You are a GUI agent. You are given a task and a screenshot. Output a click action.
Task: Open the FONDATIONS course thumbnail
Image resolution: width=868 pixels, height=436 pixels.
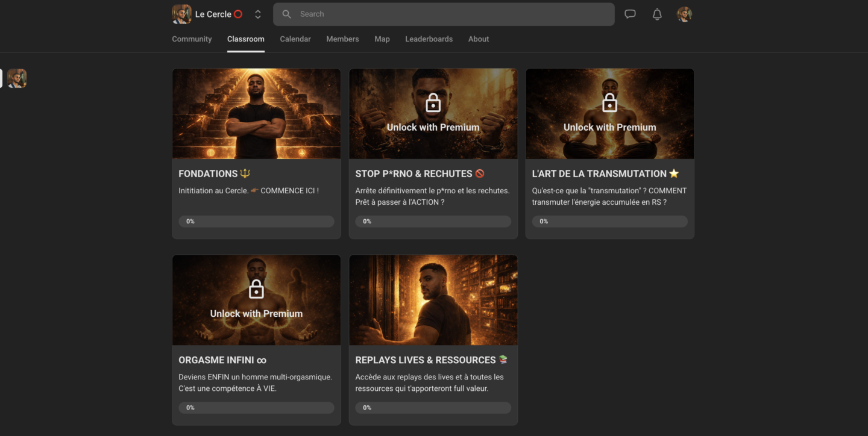(256, 114)
